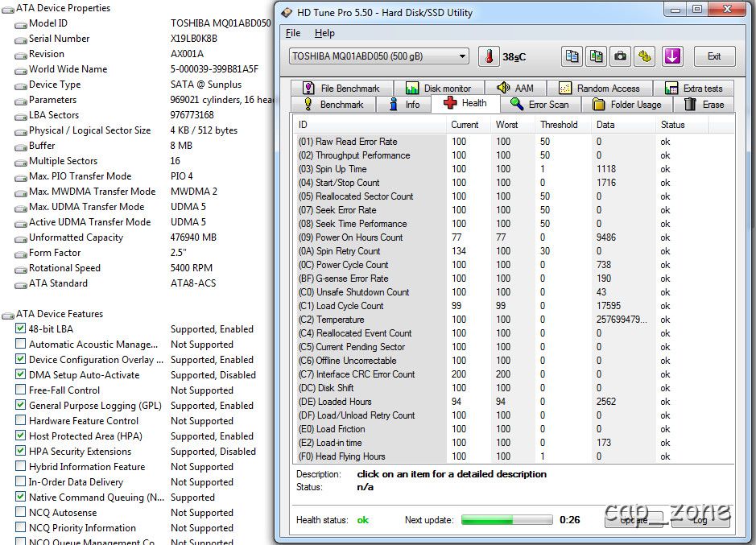Open the Random Access tab

tap(599, 89)
